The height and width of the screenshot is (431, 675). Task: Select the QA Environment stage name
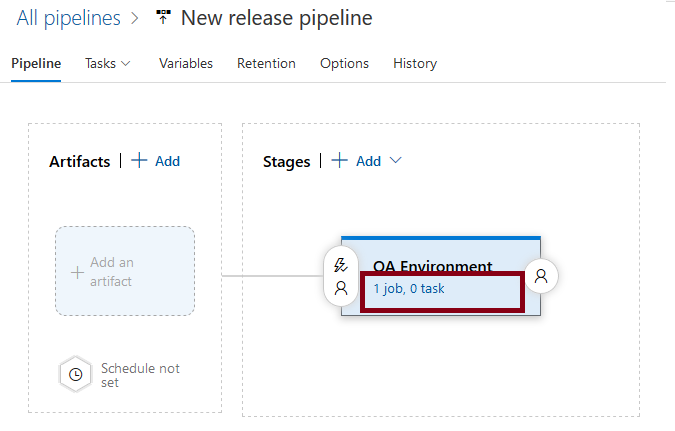[433, 266]
